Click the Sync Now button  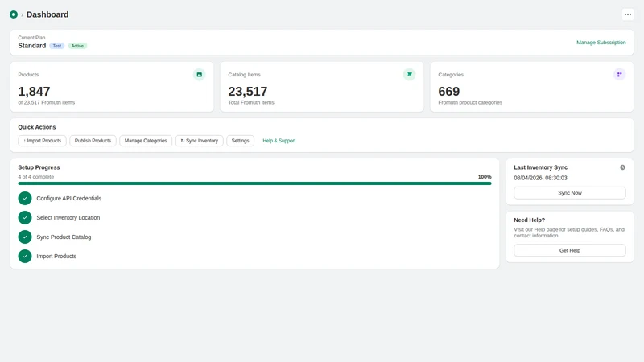click(x=570, y=193)
